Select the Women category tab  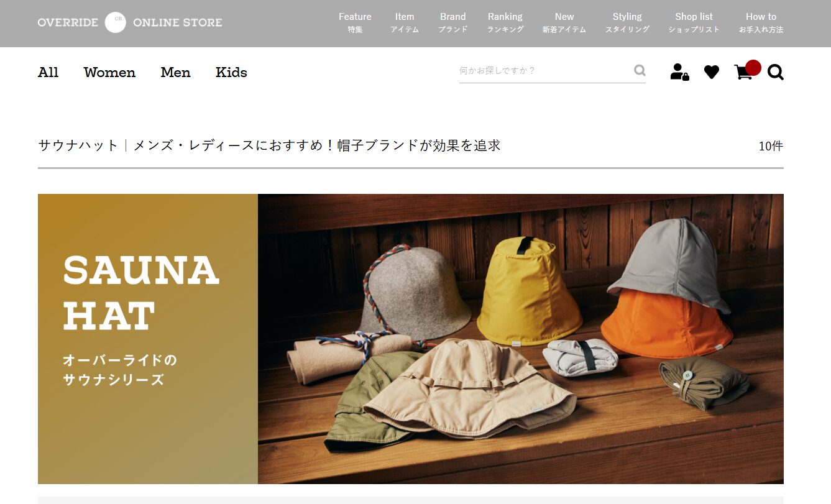[109, 72]
